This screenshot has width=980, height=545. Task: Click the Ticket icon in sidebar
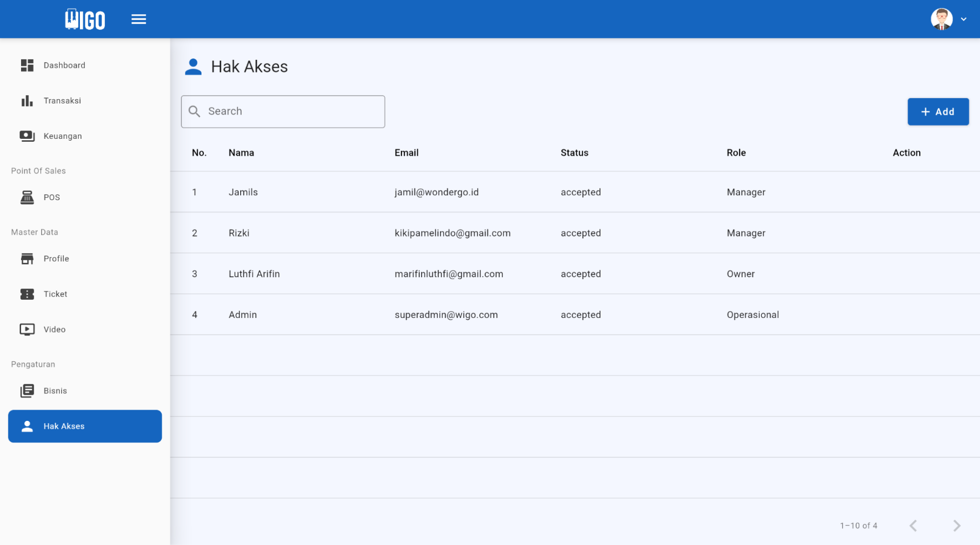click(x=27, y=294)
